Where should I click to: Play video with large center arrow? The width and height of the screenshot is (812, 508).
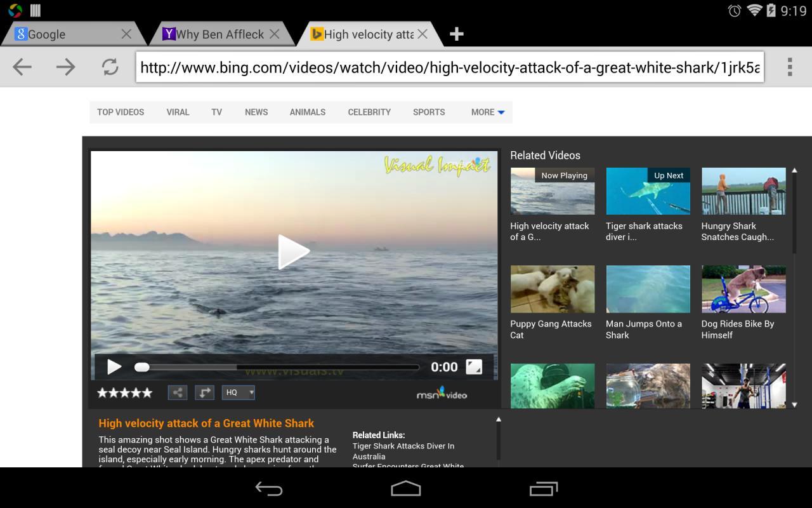pos(294,251)
